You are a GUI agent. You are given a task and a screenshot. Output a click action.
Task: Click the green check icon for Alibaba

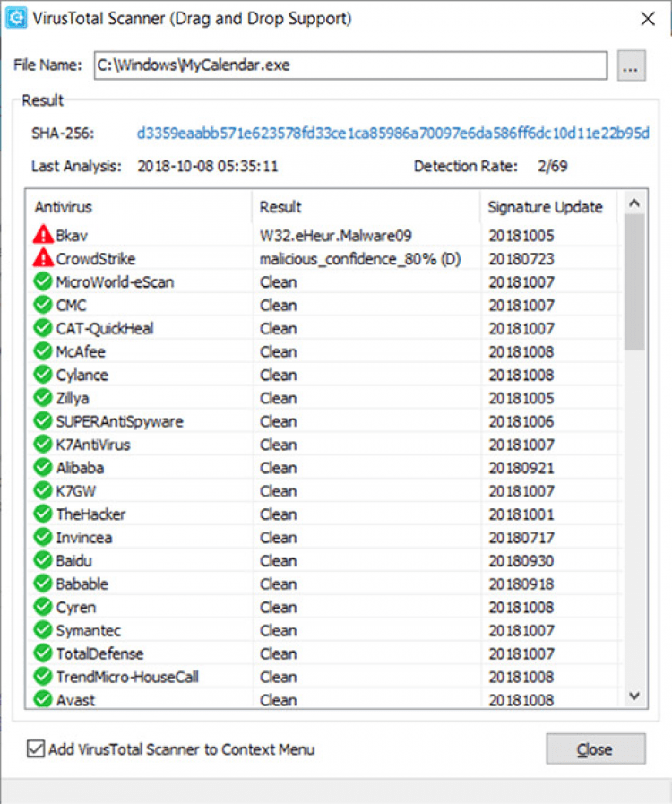pyautogui.click(x=43, y=467)
